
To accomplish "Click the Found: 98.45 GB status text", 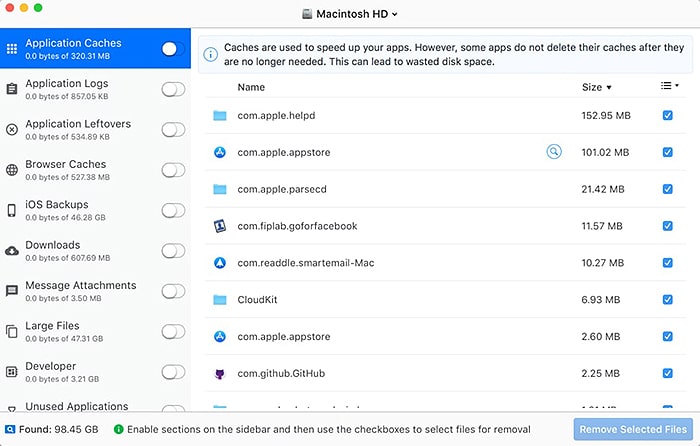I will (58, 429).
